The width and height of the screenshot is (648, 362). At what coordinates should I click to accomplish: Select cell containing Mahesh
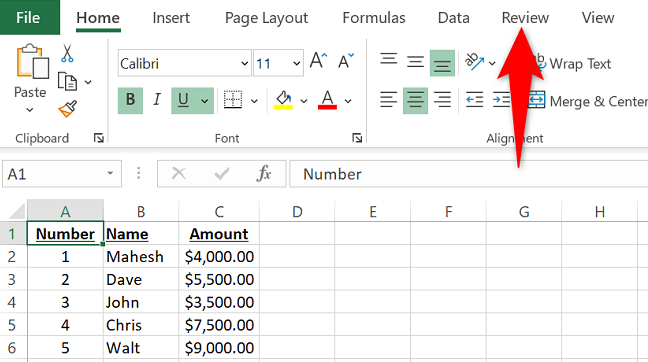[x=141, y=257]
